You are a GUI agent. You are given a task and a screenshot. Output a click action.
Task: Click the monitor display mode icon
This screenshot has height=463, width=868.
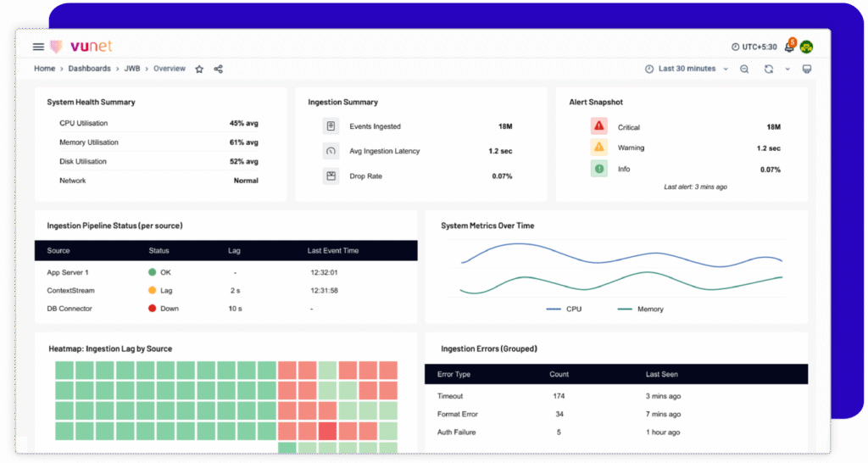pos(806,69)
